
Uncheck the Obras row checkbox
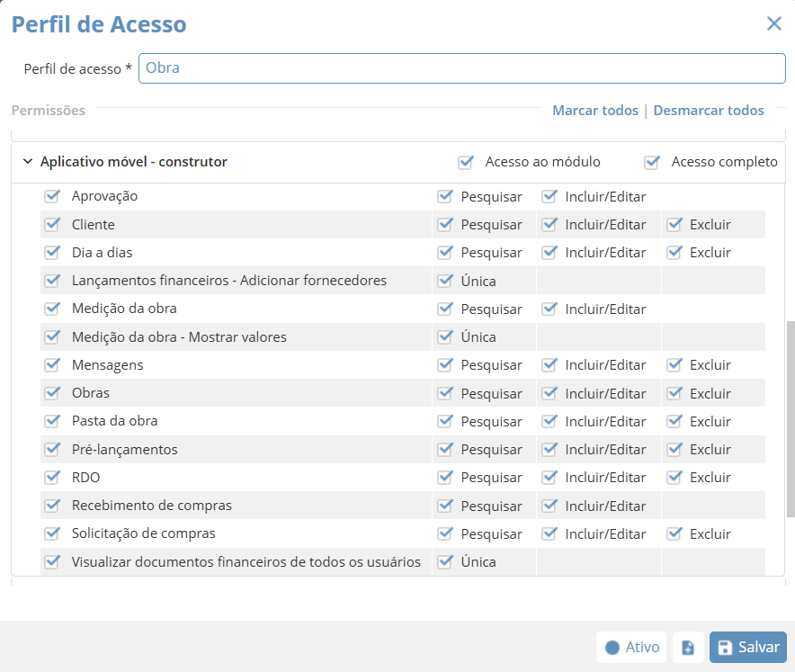(52, 393)
